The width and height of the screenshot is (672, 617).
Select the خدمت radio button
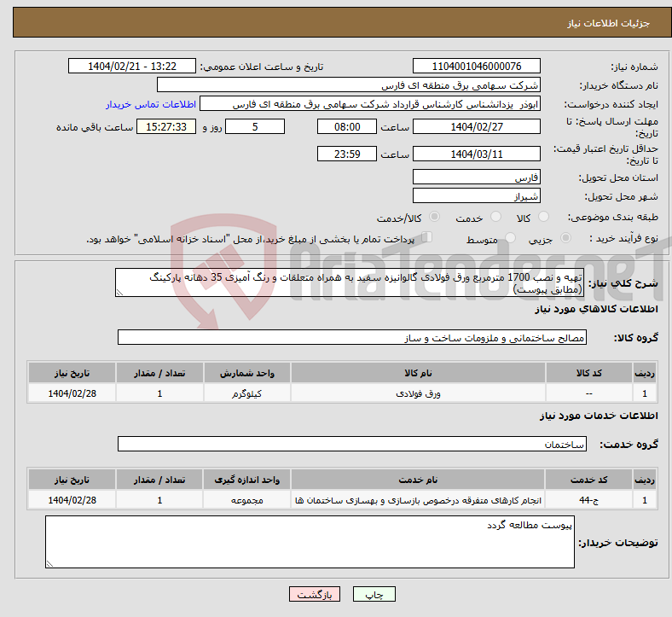(x=495, y=217)
